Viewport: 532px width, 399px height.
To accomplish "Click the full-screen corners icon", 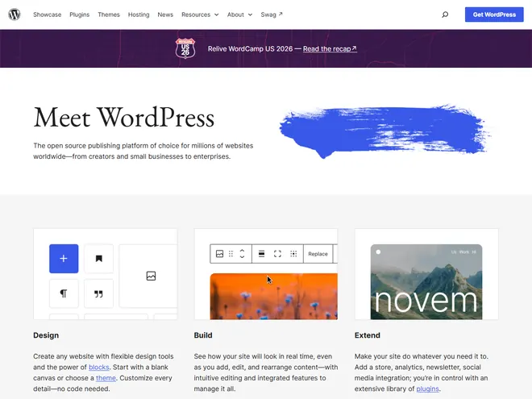I will coord(277,254).
